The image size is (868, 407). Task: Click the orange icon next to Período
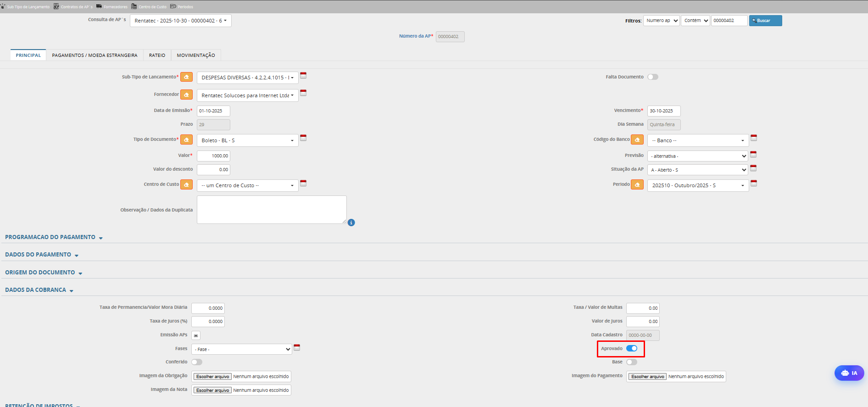coord(637,184)
